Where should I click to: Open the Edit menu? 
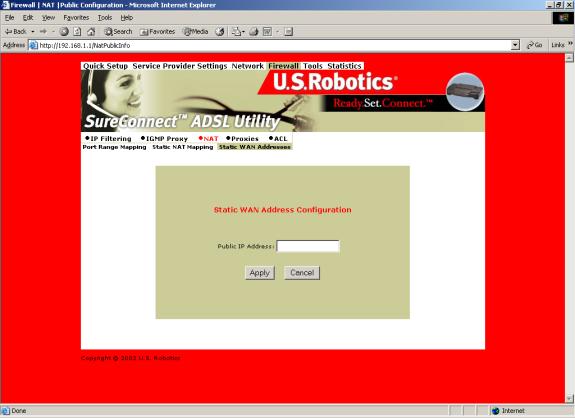(x=28, y=18)
